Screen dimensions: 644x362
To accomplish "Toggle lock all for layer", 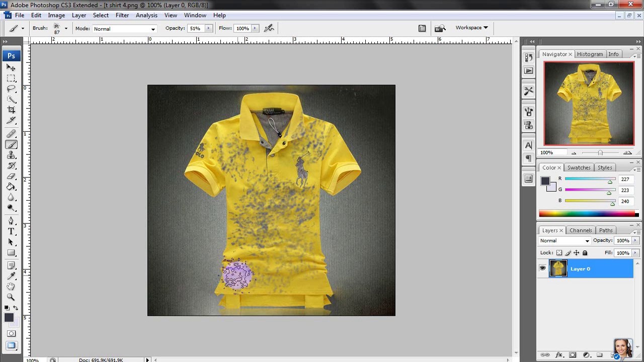I will coord(585,253).
